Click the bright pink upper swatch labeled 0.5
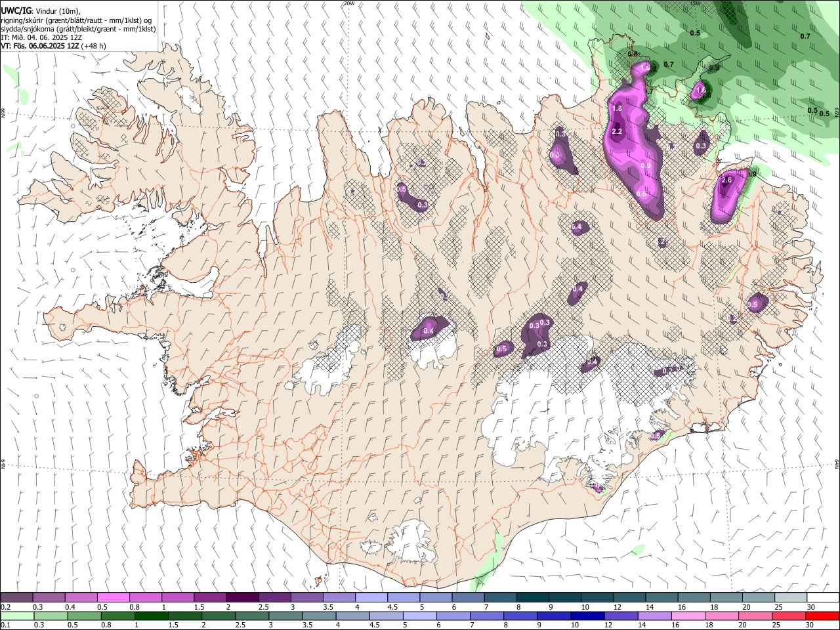The width and height of the screenshot is (840, 630). [x=113, y=597]
